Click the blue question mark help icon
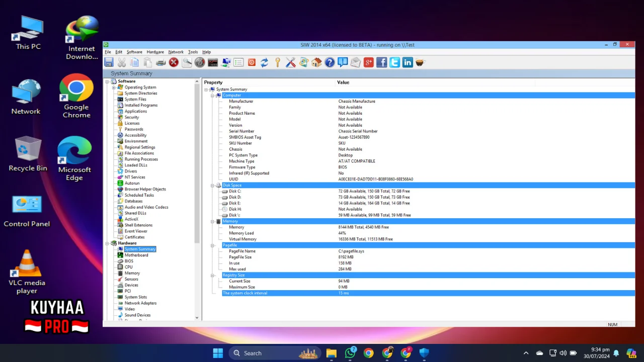644x362 pixels. point(330,62)
